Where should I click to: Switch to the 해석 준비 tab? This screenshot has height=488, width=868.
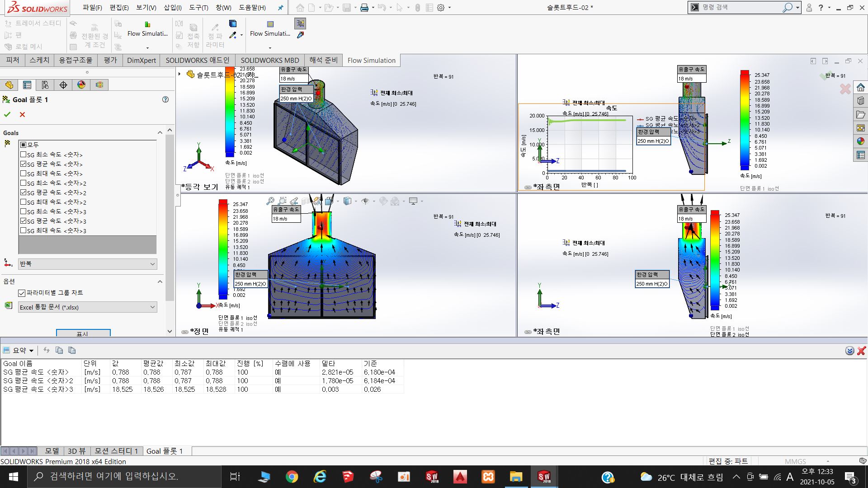pos(323,60)
